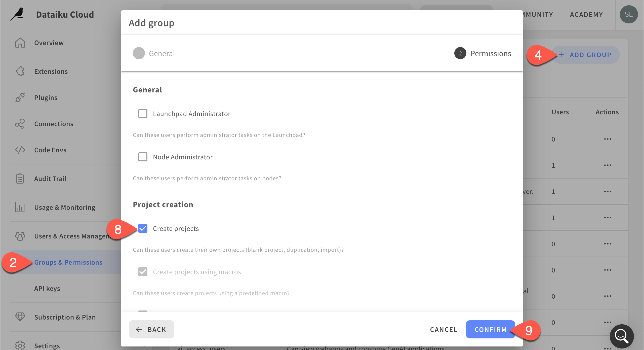Image resolution: width=644 pixels, height=350 pixels.
Task: Click the Cancel button
Action: [444, 329]
